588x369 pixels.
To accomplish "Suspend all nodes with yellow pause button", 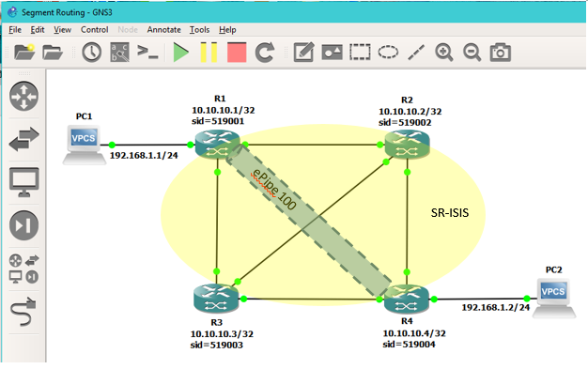I will pyautogui.click(x=209, y=53).
